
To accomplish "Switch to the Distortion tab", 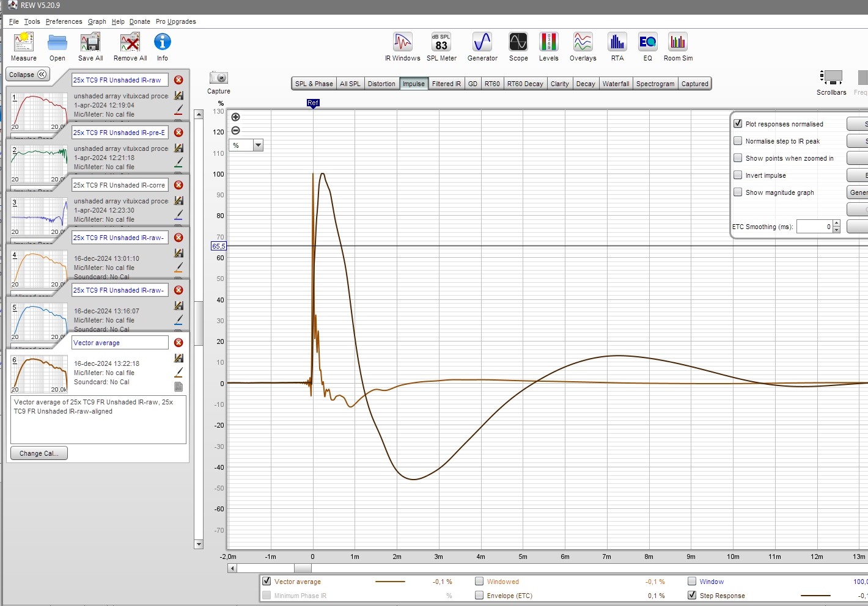I will (x=381, y=84).
